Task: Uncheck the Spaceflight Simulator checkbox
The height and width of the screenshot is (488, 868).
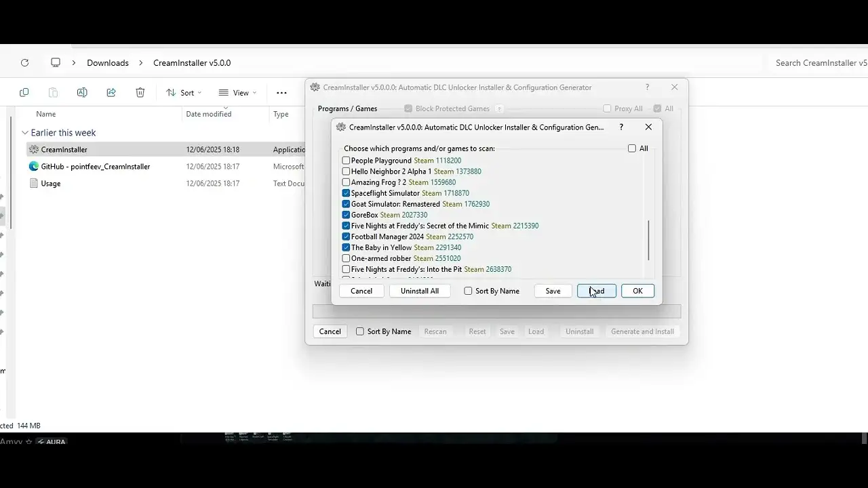Action: click(346, 193)
